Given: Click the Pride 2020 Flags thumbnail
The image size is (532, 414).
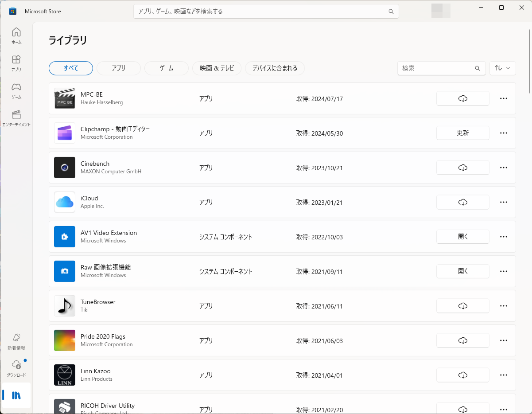Looking at the screenshot, I should [x=65, y=340].
